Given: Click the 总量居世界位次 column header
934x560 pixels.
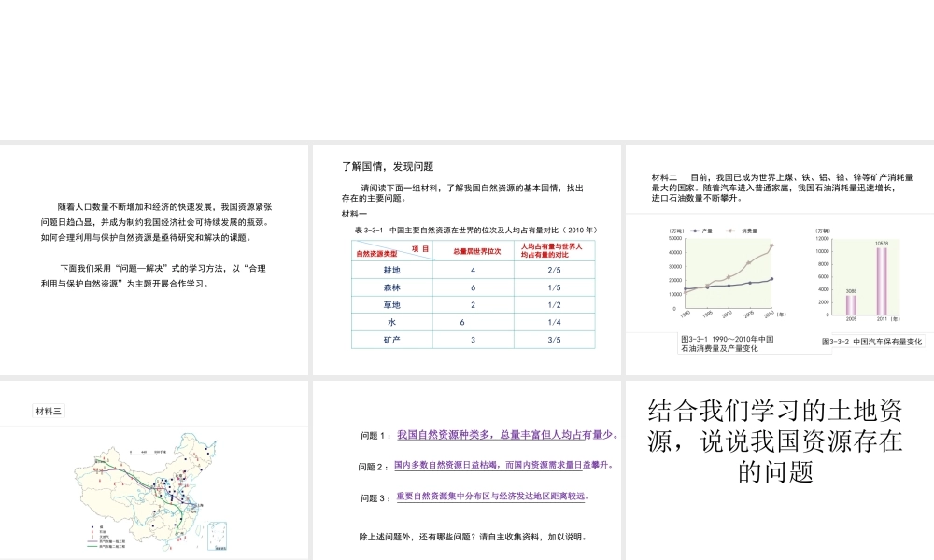Looking at the screenshot, I should (476, 251).
